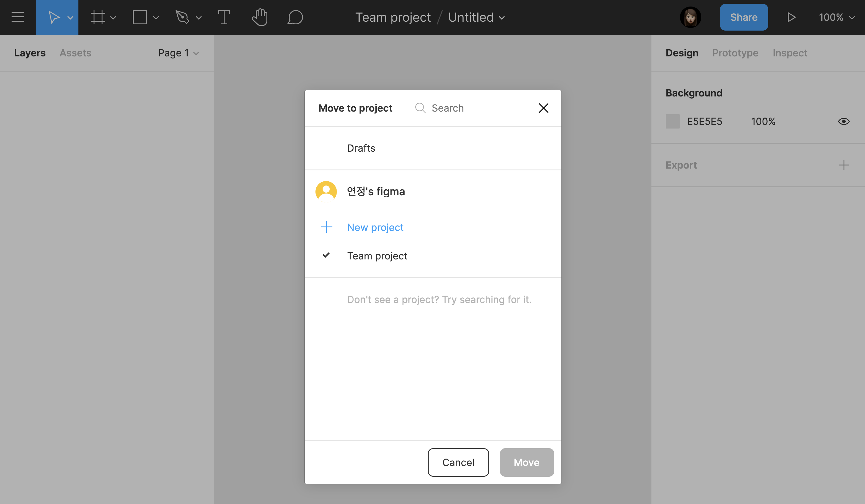Select the Comment tool
Screen dimensions: 865x504
(295, 17)
